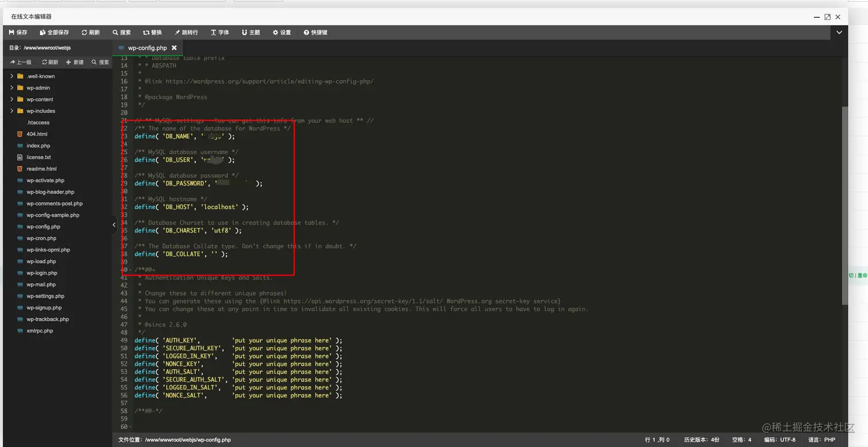Create new item with 新建 button

point(75,62)
